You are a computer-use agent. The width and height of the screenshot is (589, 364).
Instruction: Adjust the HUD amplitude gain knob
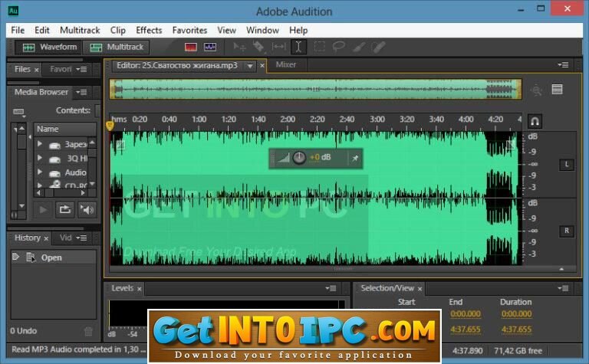coord(299,158)
